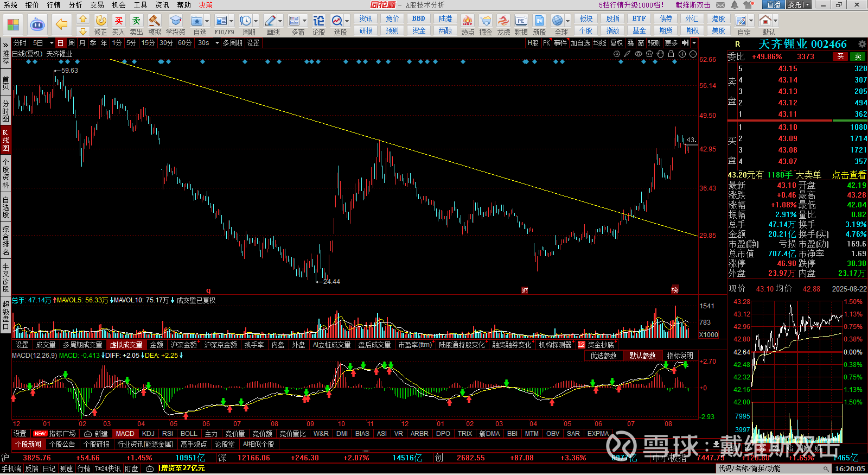The height and width of the screenshot is (475, 868).
Task: Open the AI robot assistant icon
Action: tap(37, 24)
